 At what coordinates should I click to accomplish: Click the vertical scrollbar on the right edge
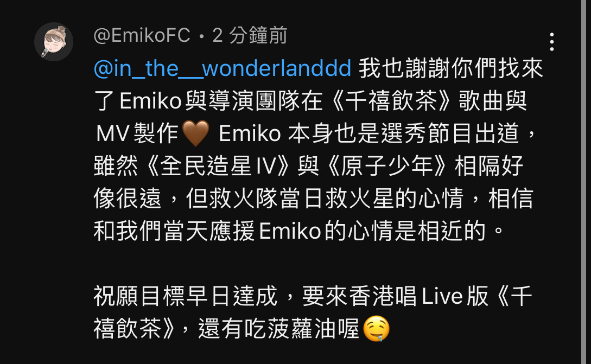[x=586, y=182]
